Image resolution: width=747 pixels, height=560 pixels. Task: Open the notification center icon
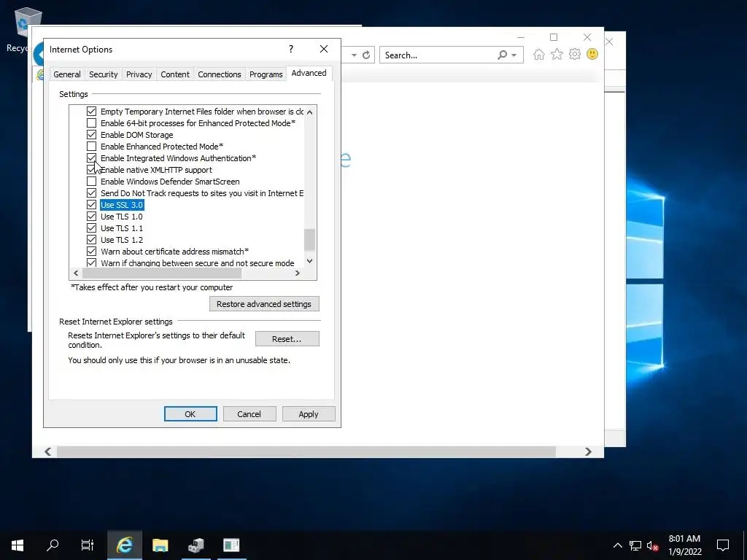point(723,545)
